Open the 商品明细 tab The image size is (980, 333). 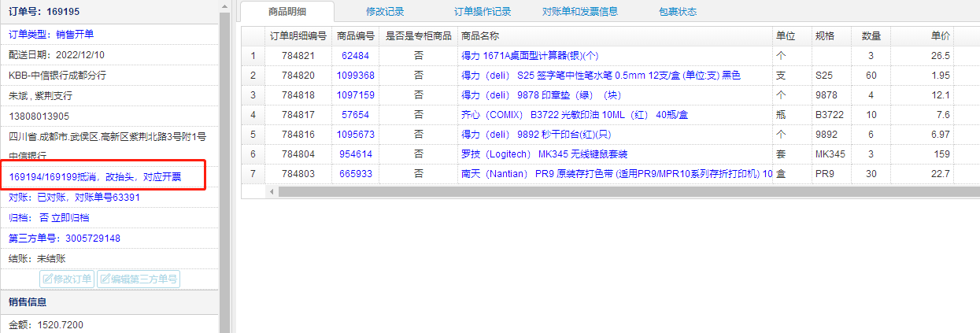tap(287, 11)
